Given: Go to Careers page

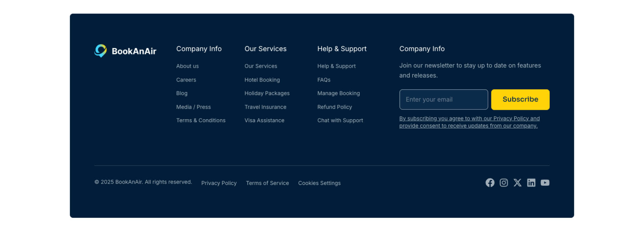Looking at the screenshot, I should tap(186, 80).
